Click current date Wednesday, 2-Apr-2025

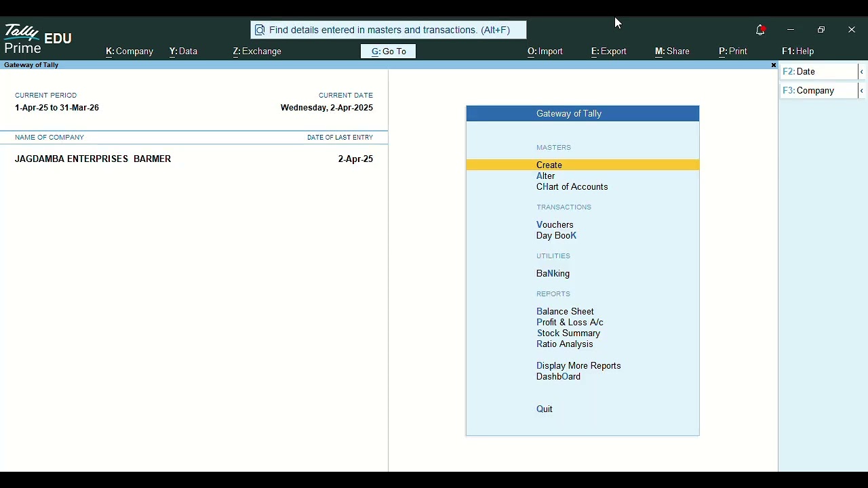pyautogui.click(x=327, y=108)
